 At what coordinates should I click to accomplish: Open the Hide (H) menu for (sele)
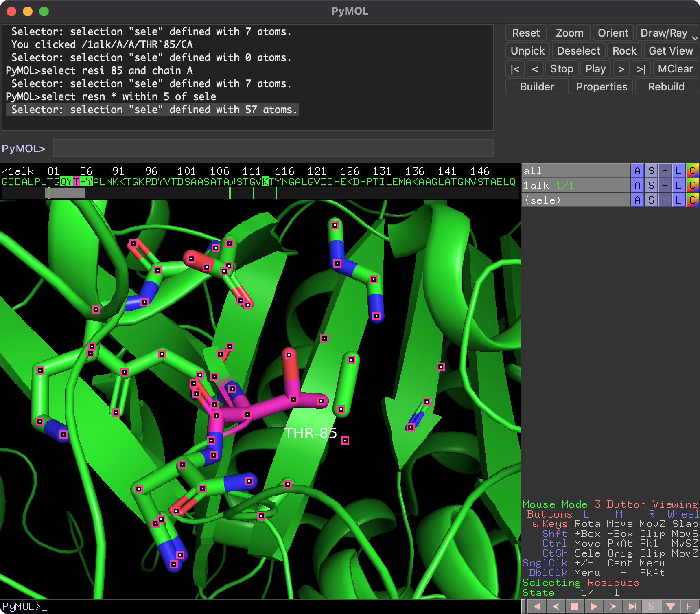click(665, 200)
